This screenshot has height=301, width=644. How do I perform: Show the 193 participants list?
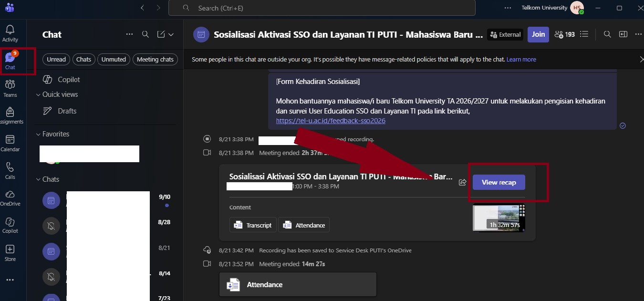[x=565, y=34]
